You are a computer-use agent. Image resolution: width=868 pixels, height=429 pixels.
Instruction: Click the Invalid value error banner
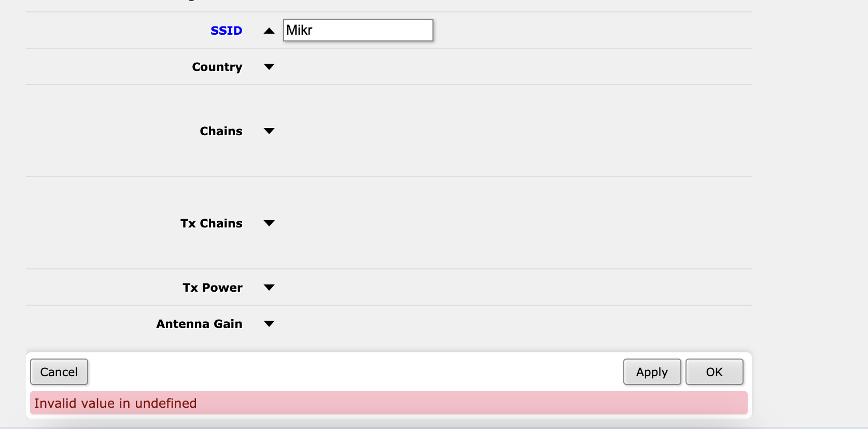point(389,403)
